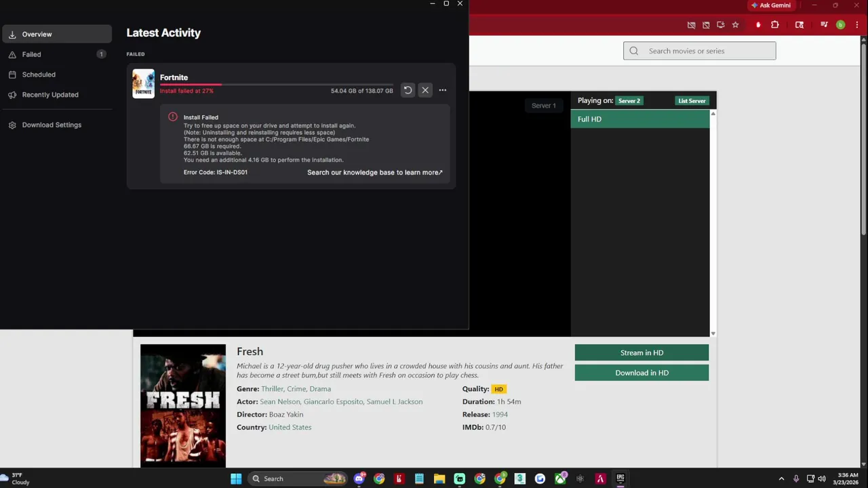Click the HD quality badge
The image size is (868, 488).
498,389
